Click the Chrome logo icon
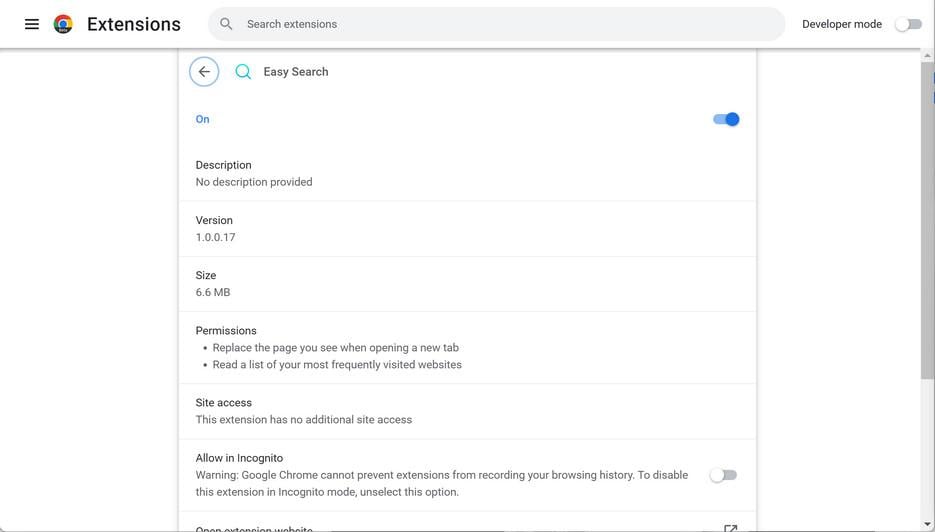 pos(63,24)
